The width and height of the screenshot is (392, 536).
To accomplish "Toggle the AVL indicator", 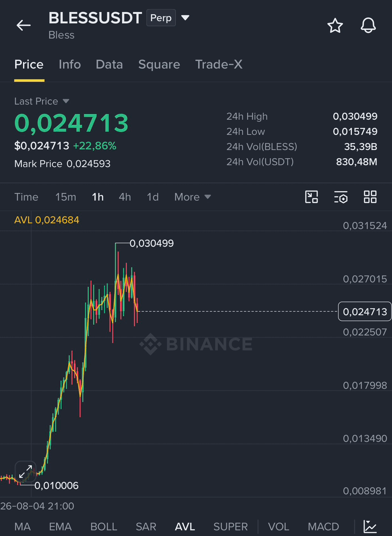I will click(185, 527).
